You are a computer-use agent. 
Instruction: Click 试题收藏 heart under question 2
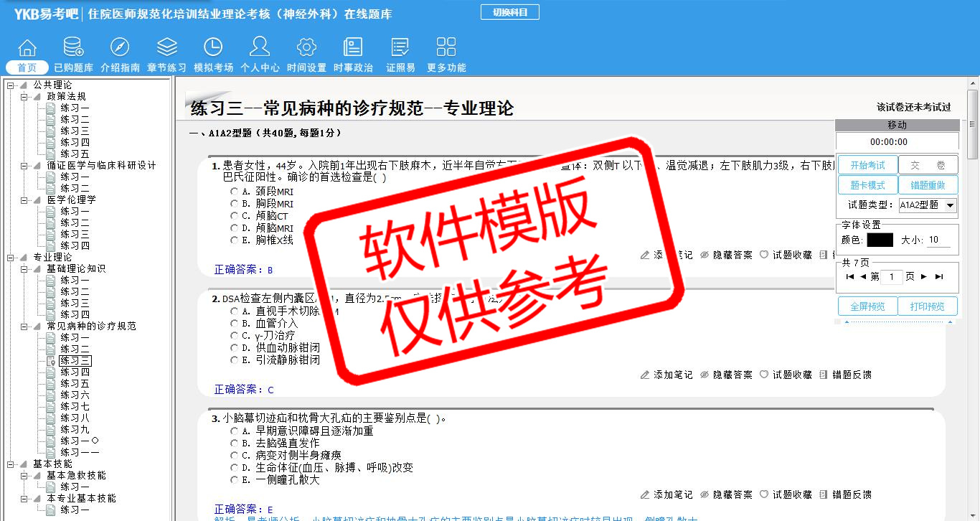[786, 375]
